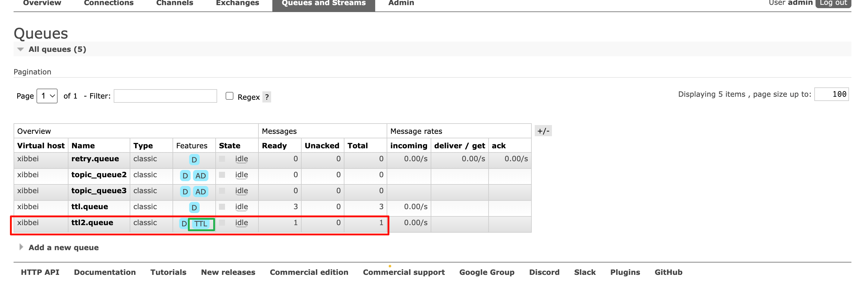Sort by incoming rate column

point(408,146)
